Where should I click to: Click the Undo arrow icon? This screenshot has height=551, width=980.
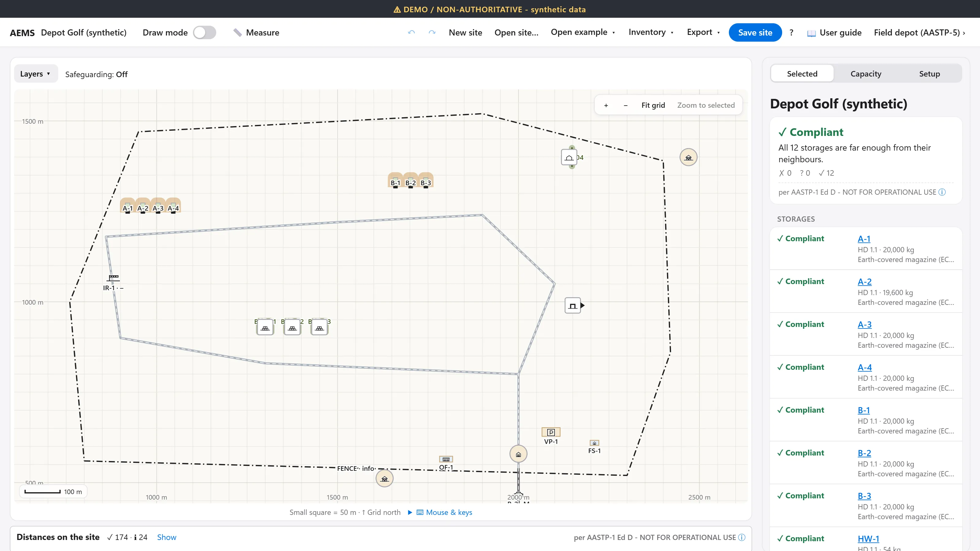click(x=411, y=32)
